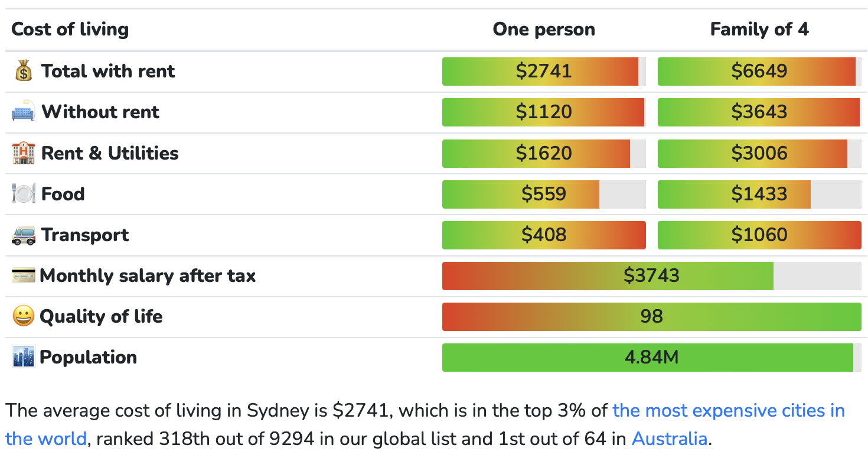
Task: Click the Cost of living table heading
Action: (x=70, y=30)
